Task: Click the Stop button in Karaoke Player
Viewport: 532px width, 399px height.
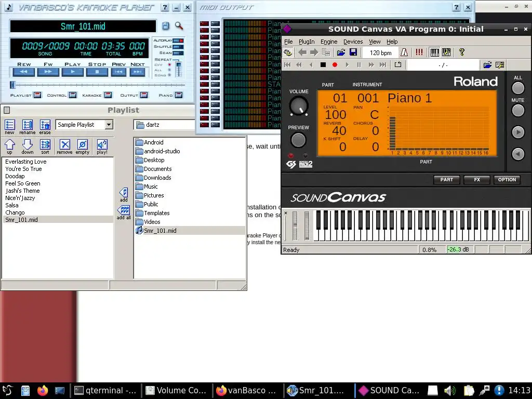Action: pyautogui.click(x=97, y=72)
